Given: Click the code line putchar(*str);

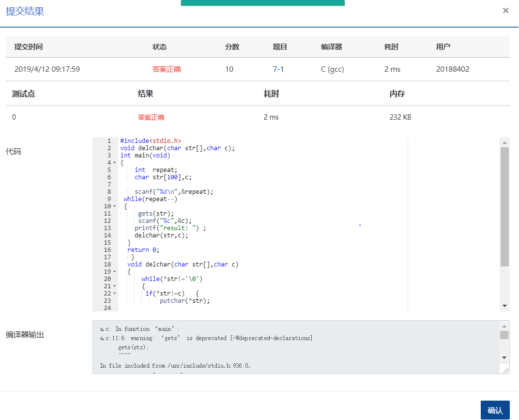Looking at the screenshot, I should 184,301.
